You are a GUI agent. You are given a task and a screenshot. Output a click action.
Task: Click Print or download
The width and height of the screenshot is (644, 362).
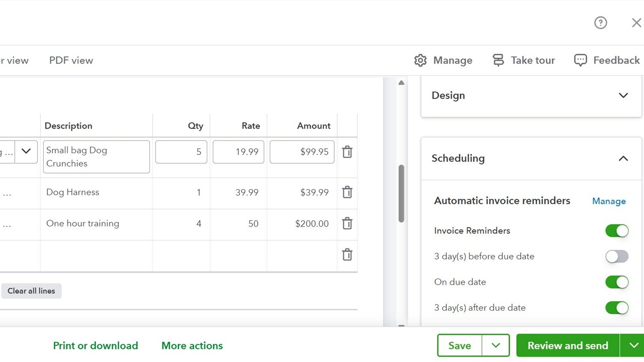click(x=96, y=345)
